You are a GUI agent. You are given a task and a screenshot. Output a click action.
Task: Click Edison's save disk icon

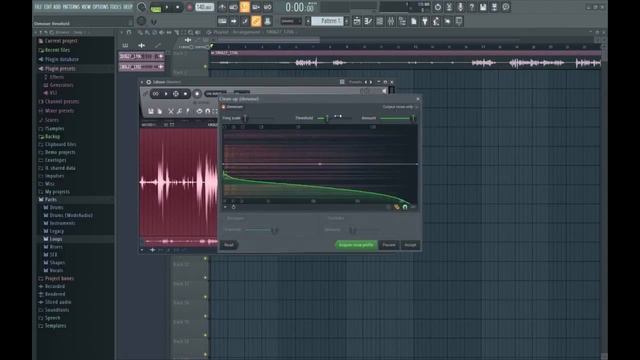click(151, 111)
